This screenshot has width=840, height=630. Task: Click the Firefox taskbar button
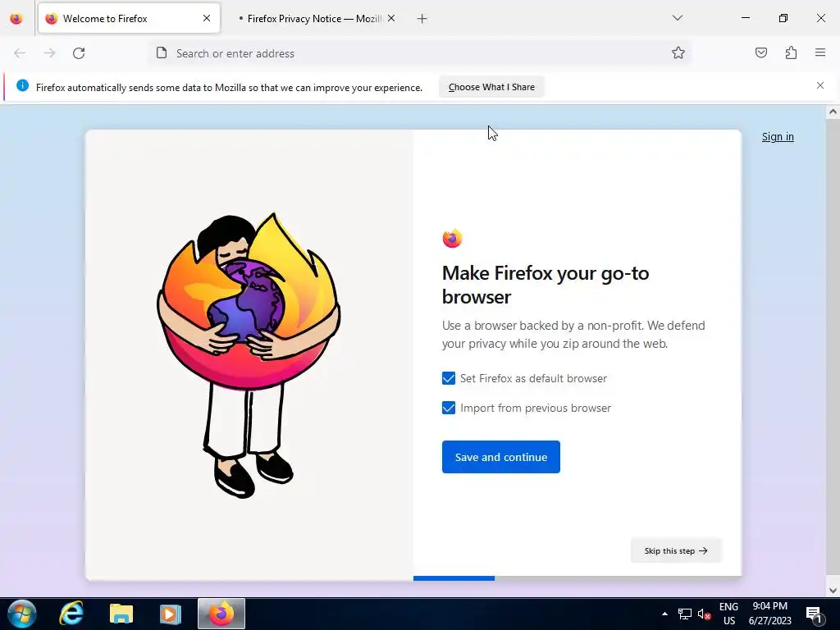[x=221, y=614]
